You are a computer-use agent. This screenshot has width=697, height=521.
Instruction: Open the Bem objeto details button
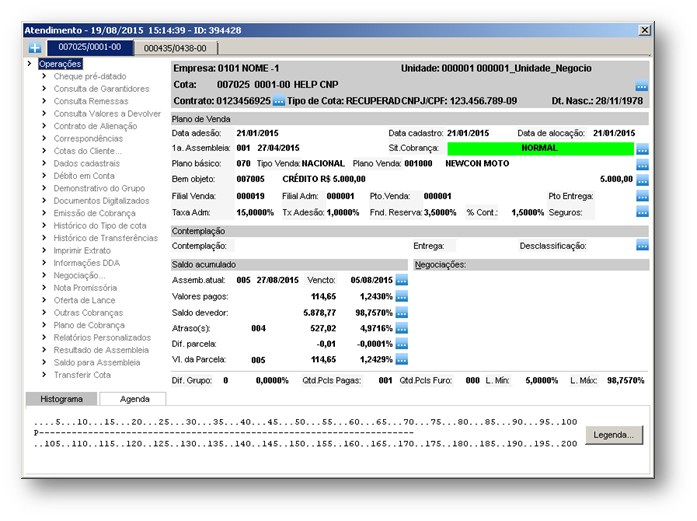coord(642,180)
